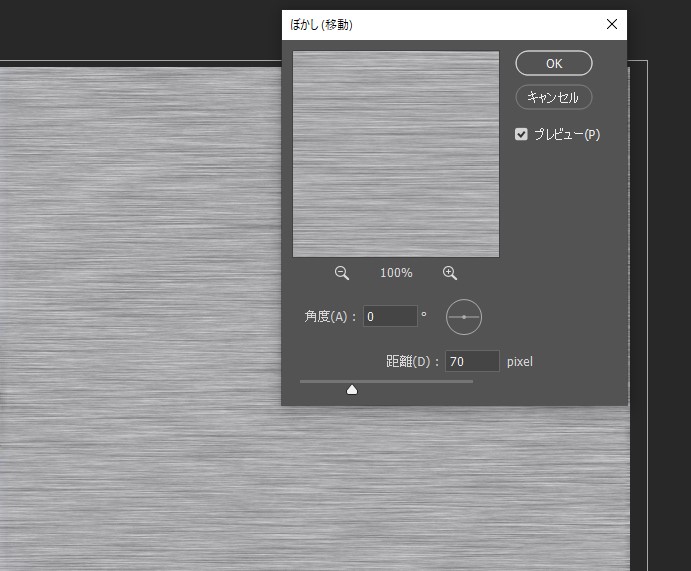The image size is (691, 571).
Task: Click the blur preview thumbnail
Action: (x=396, y=154)
